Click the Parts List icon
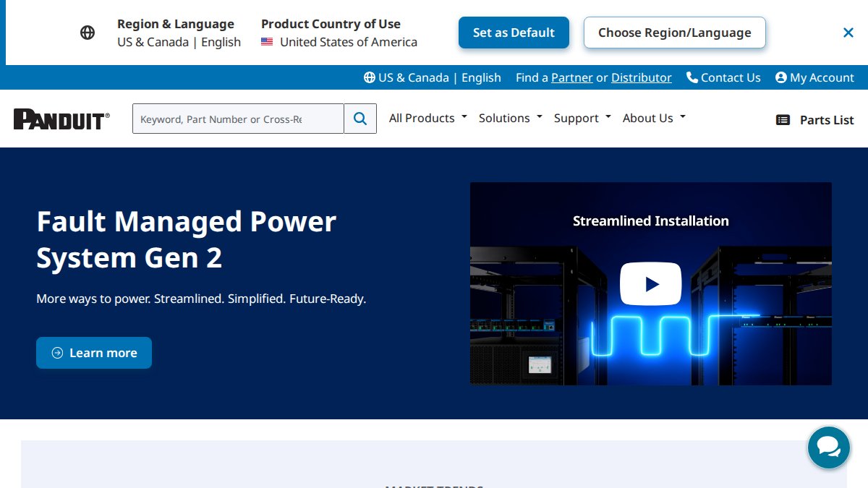Viewport: 868px width, 488px height. (x=783, y=120)
